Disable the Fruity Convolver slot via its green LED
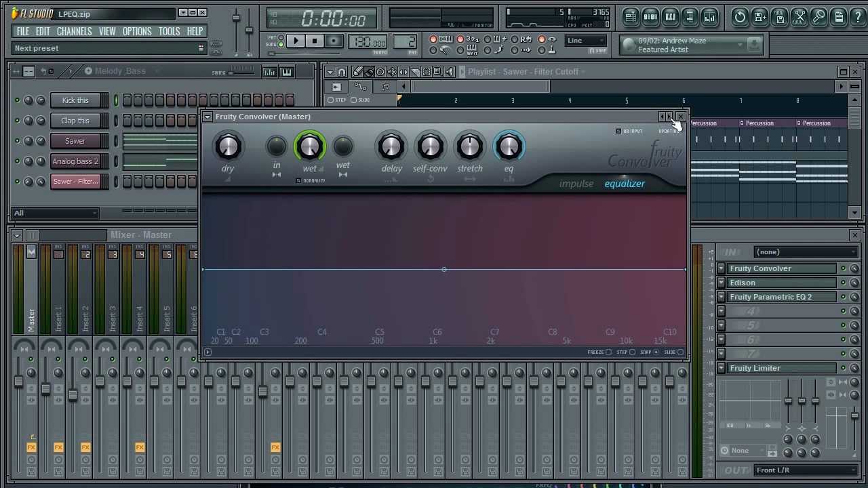 843,268
